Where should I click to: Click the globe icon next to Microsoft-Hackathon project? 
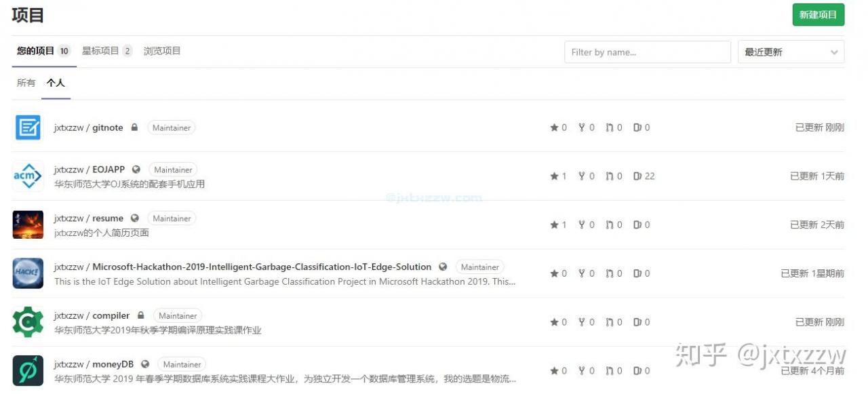click(x=443, y=267)
